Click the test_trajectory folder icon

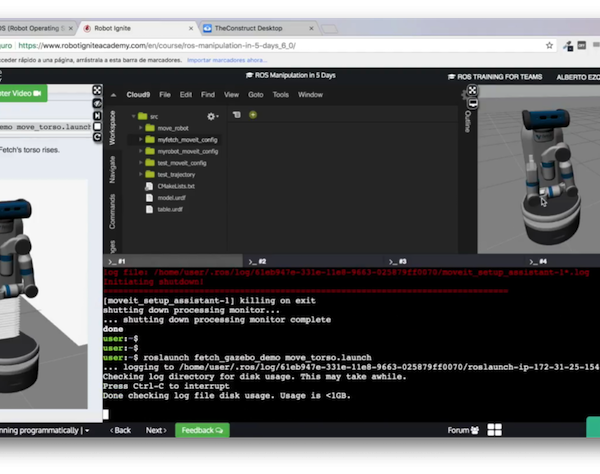[x=150, y=174]
